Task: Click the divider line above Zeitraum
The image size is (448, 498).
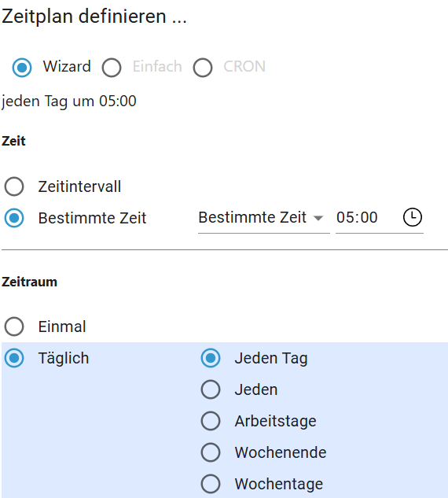Action: [x=225, y=250]
